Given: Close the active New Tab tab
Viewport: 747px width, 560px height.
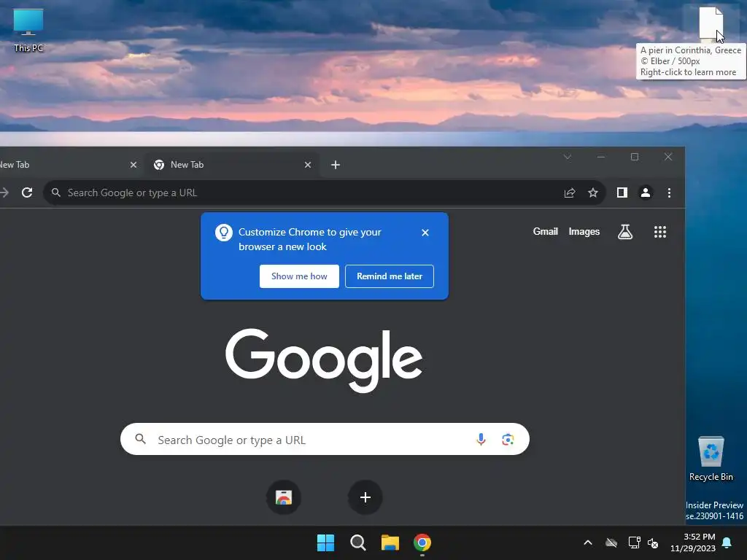Looking at the screenshot, I should pyautogui.click(x=308, y=165).
